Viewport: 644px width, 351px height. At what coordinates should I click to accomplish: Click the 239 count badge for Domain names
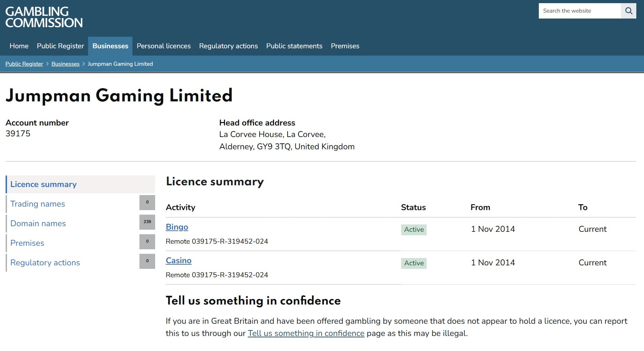point(147,222)
